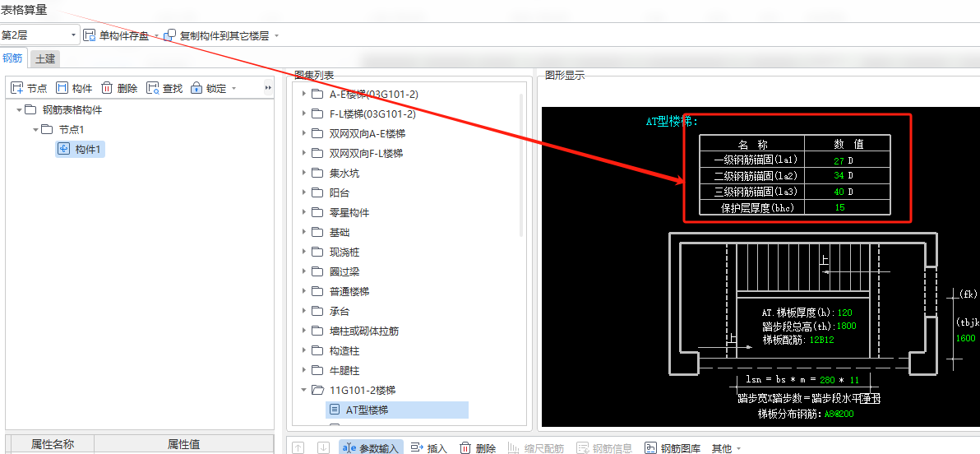Image resolution: width=980 pixels, height=454 pixels.
Task: Open 钢筋信息 rebar information
Action: [x=603, y=447]
